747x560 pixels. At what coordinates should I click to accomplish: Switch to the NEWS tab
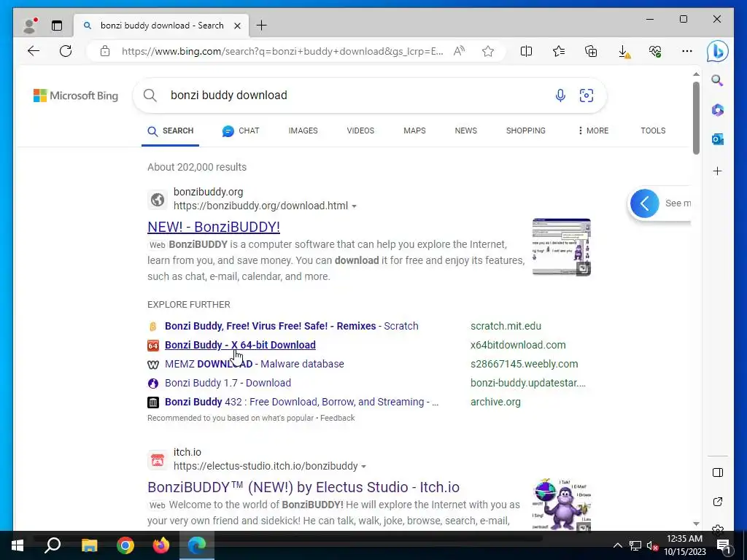[466, 131]
